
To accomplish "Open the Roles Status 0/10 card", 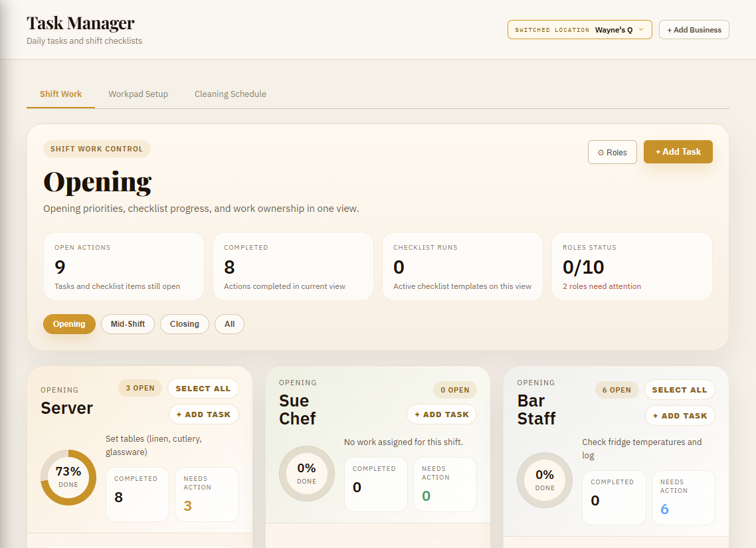I will (632, 266).
